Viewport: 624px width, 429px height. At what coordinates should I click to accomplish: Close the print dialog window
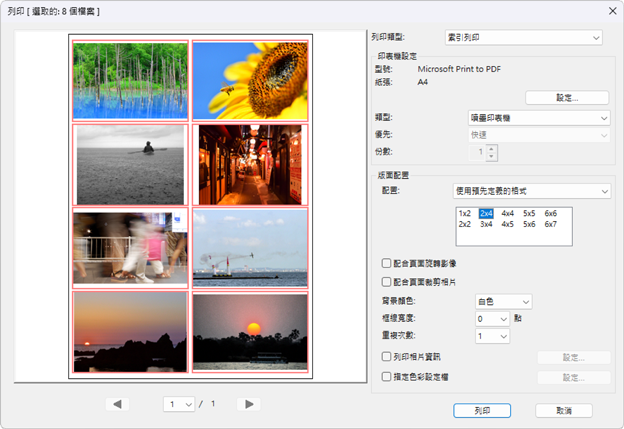coord(610,10)
